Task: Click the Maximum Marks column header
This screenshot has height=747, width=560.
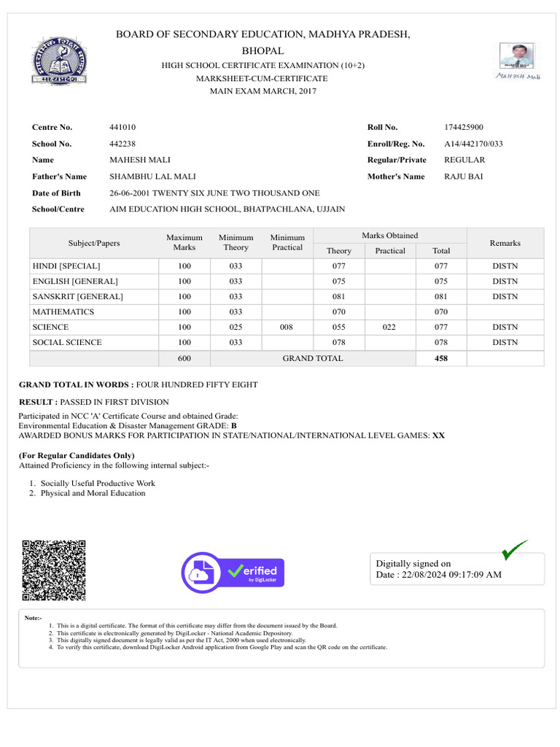Action: (184, 243)
